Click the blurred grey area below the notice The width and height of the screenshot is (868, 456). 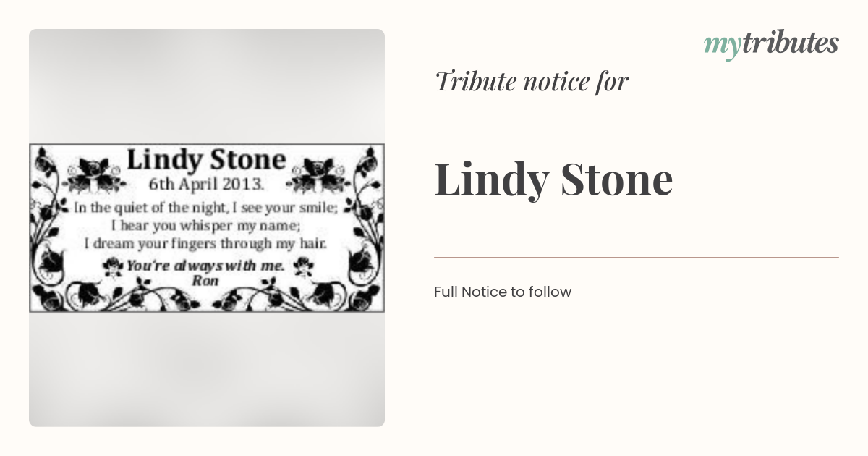click(207, 370)
